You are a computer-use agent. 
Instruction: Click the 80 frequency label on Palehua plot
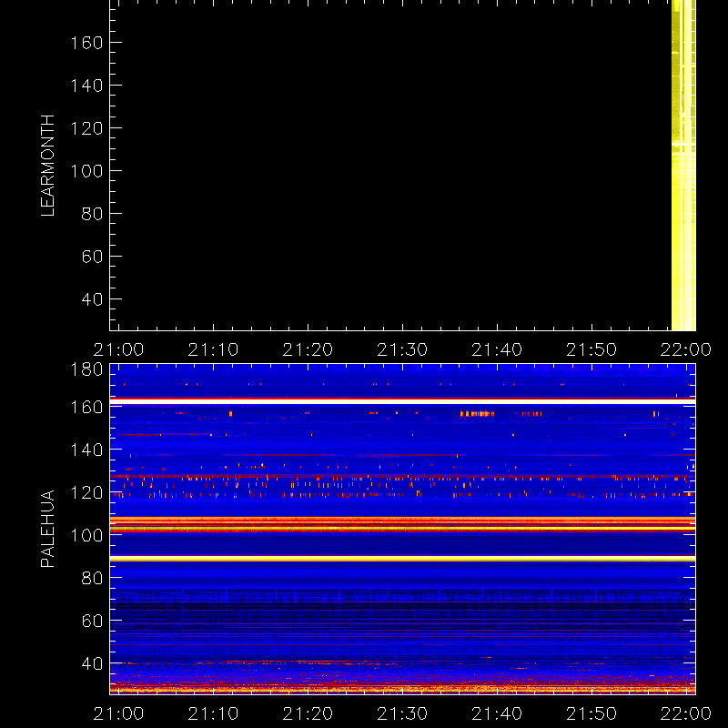[92, 578]
